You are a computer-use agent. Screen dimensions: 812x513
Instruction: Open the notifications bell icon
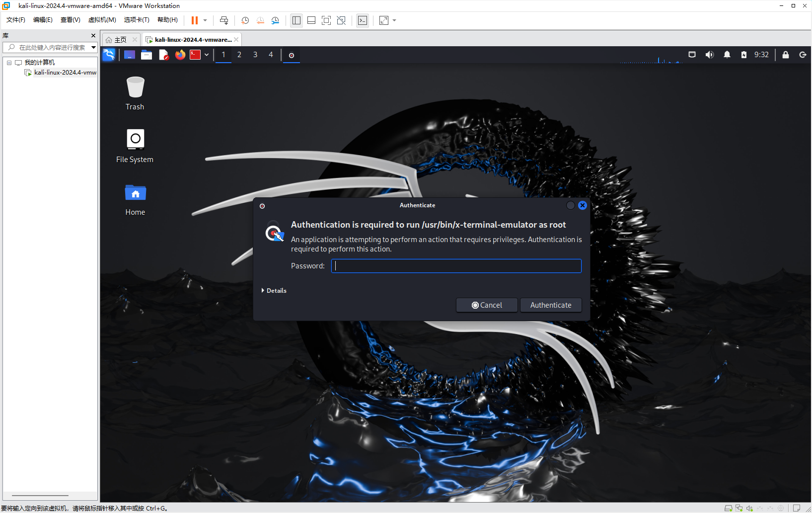[x=727, y=55]
